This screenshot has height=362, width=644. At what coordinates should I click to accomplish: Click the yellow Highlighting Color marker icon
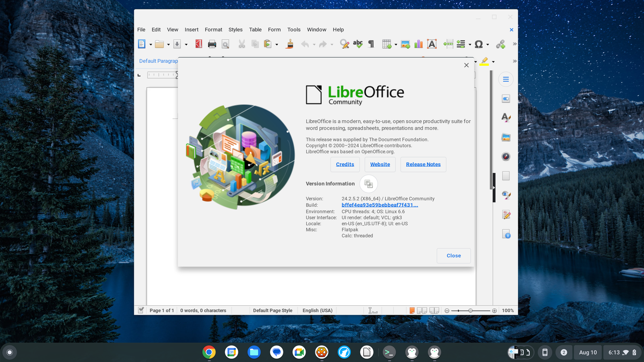tap(484, 61)
